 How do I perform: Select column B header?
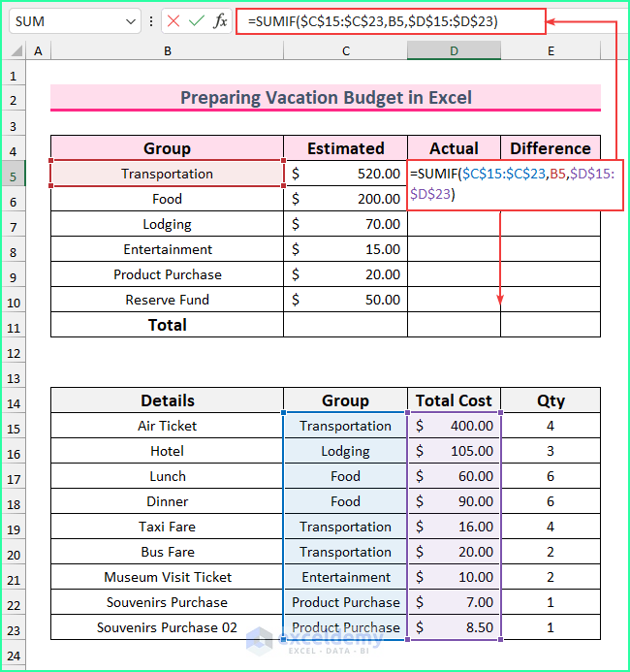pyautogui.click(x=167, y=51)
